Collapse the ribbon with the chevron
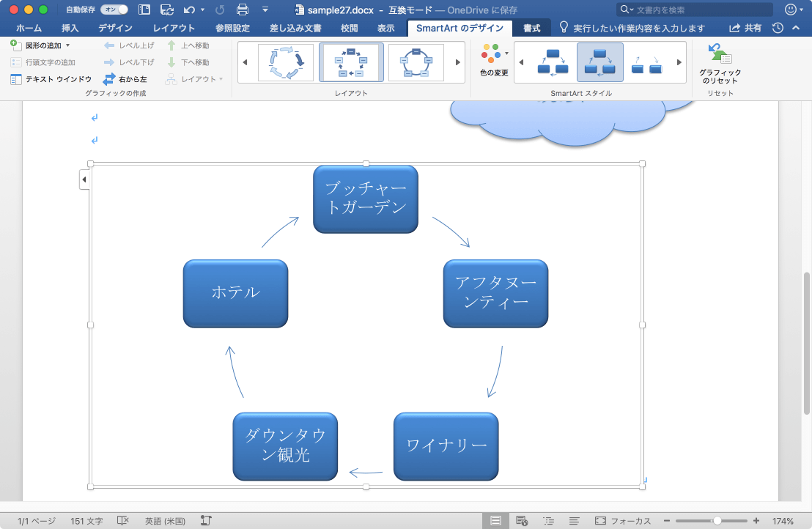 click(796, 28)
